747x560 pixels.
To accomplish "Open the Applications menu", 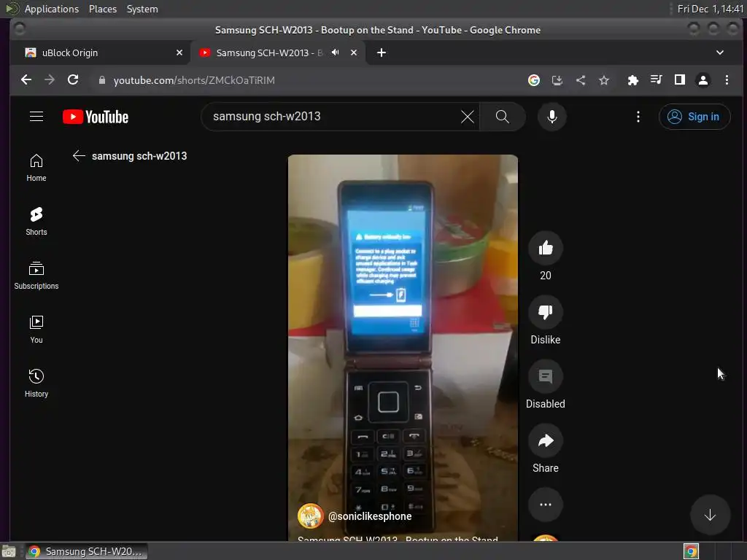I will [52, 9].
